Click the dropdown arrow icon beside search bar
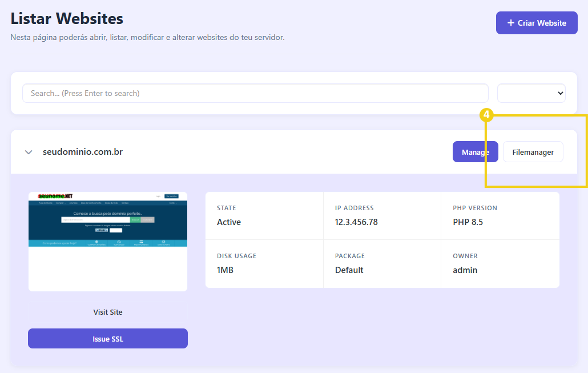The height and width of the screenshot is (373, 588). (559, 93)
